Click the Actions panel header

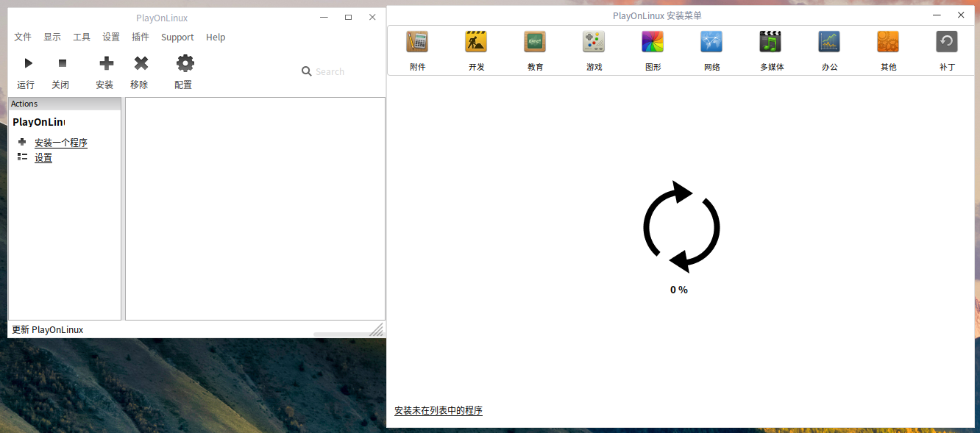pos(65,104)
